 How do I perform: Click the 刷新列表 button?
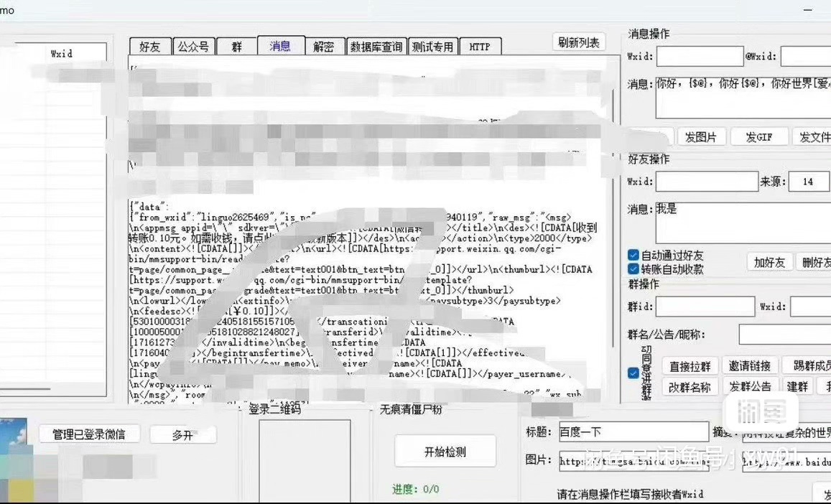[x=579, y=43]
